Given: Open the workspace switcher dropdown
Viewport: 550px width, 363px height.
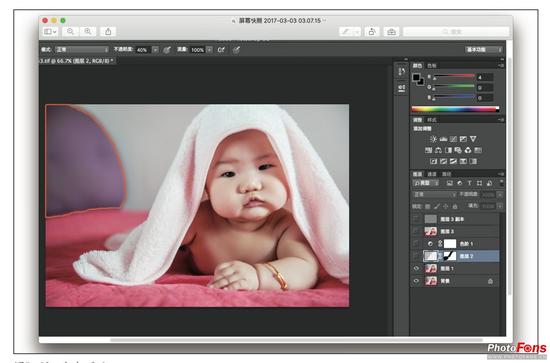Looking at the screenshot, I should 484,50.
